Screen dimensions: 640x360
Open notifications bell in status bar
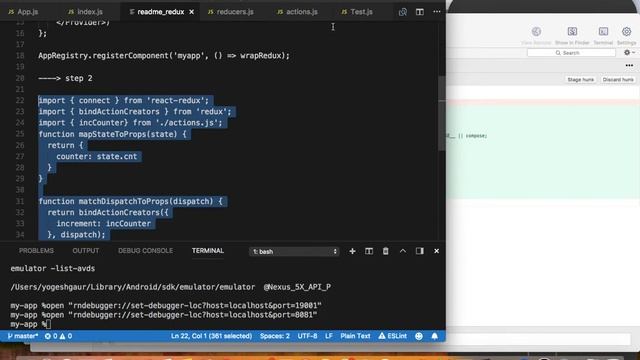point(434,336)
